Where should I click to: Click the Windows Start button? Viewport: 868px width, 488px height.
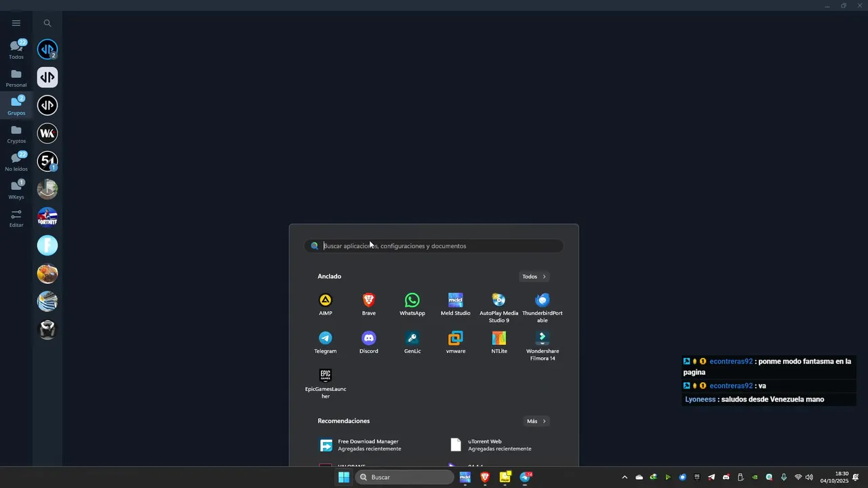tap(344, 477)
